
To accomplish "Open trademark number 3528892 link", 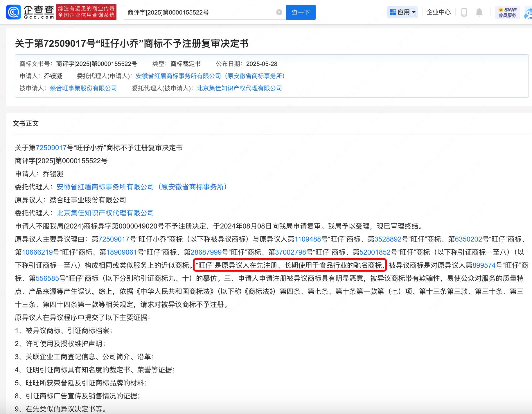I will pos(388,239).
